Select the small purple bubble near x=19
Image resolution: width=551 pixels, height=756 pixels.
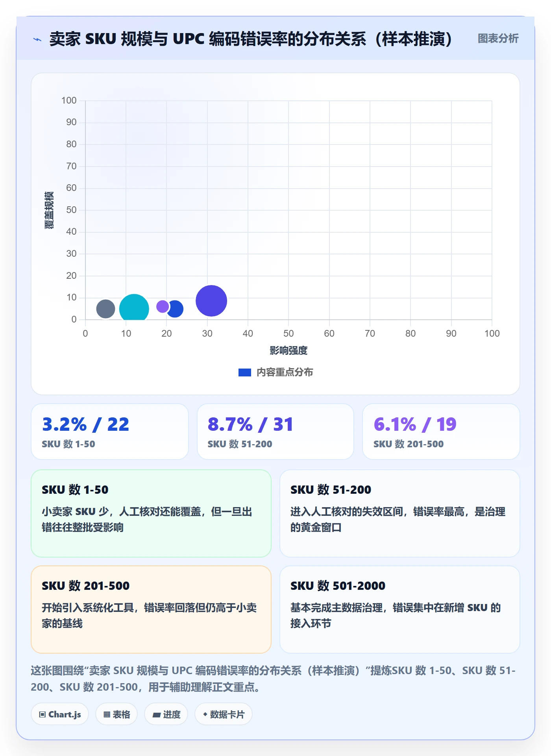[162, 306]
